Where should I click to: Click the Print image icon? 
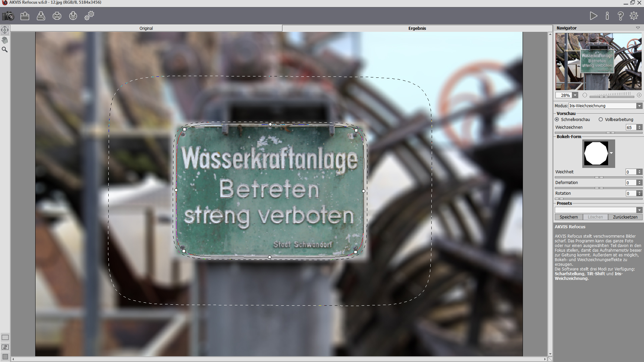[x=57, y=16]
